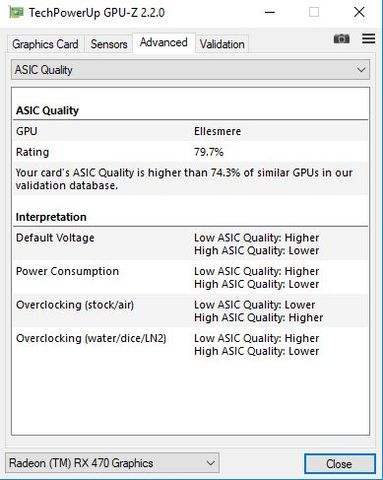Click the ASIC Quality dropdown arrow
Image resolution: width=383 pixels, height=480 pixels.
[x=361, y=70]
